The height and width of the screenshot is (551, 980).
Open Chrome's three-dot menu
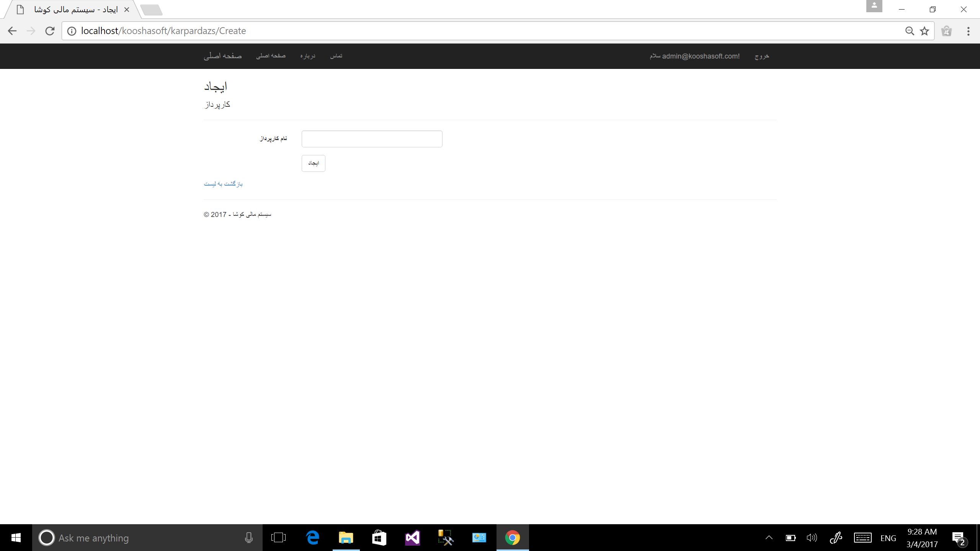[x=968, y=31]
